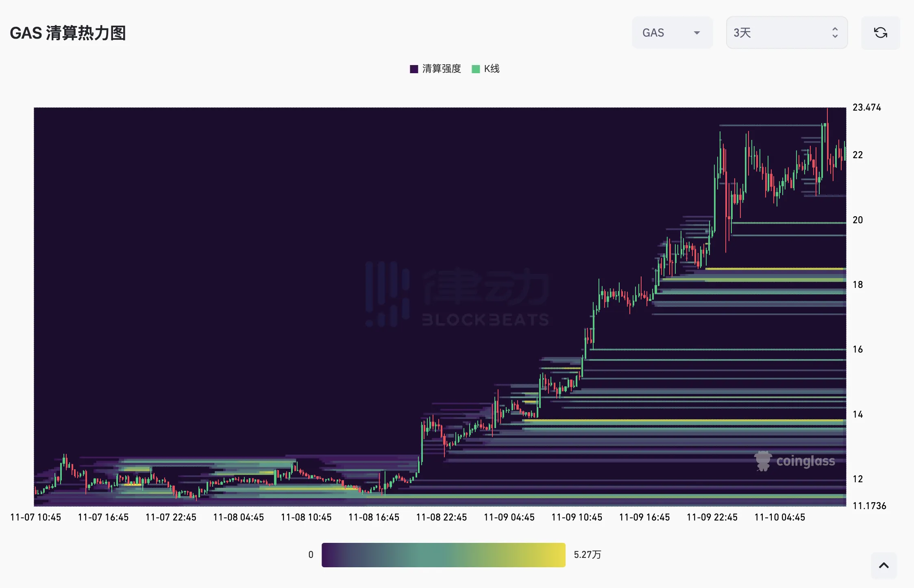Click the 11-08 22:45 time label
The image size is (914, 588).
point(441,517)
